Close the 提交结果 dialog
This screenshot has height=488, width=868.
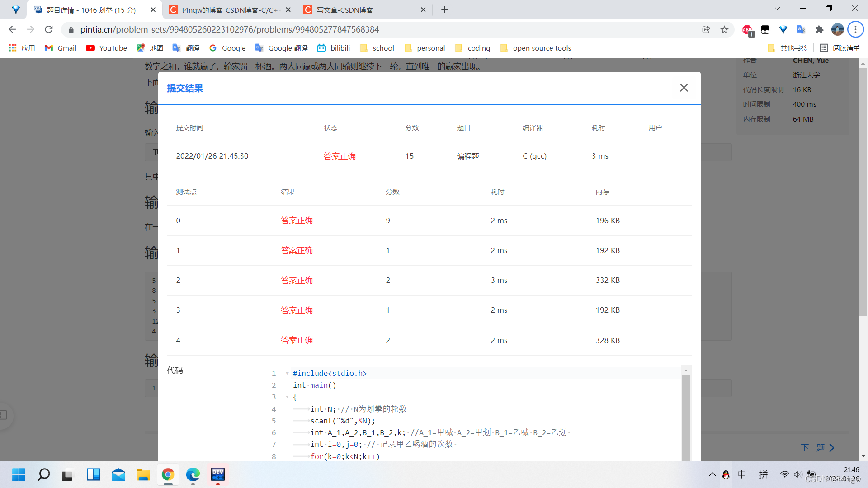(x=684, y=88)
